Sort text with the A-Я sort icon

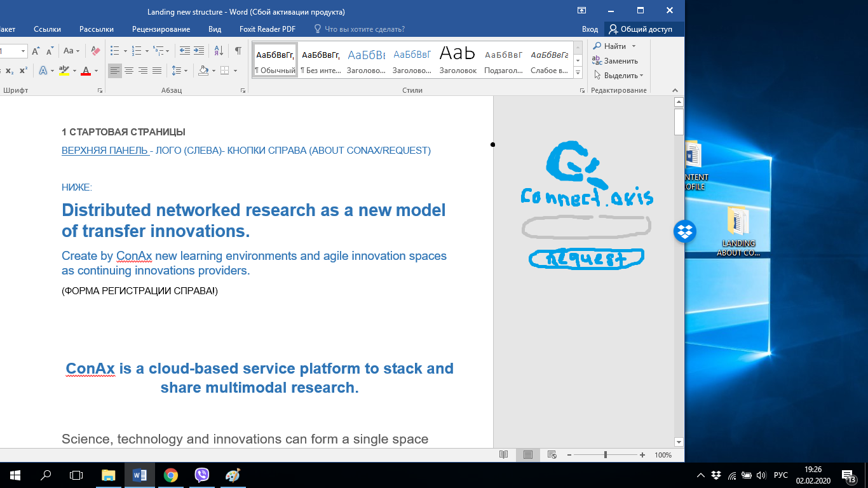[x=219, y=51]
